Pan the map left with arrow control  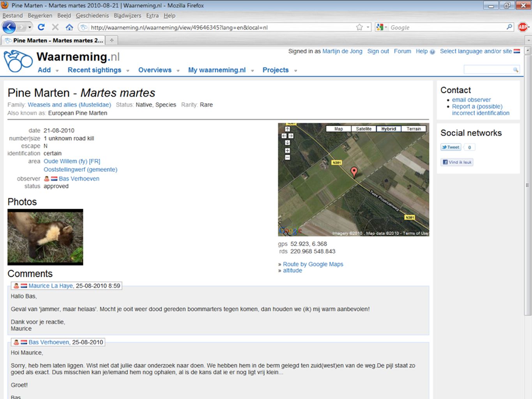click(284, 136)
